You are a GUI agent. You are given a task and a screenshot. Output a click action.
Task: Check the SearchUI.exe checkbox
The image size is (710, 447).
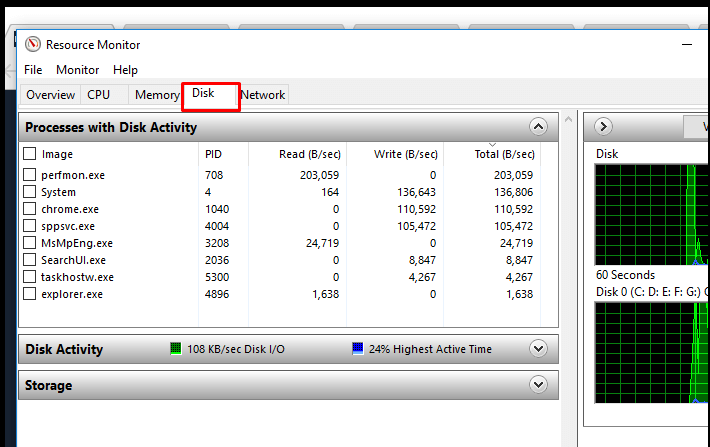tap(29, 260)
